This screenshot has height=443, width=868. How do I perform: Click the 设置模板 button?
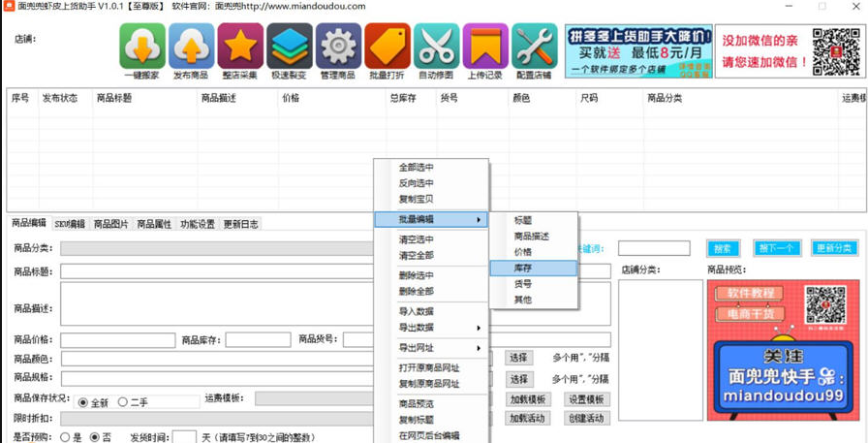coord(587,399)
